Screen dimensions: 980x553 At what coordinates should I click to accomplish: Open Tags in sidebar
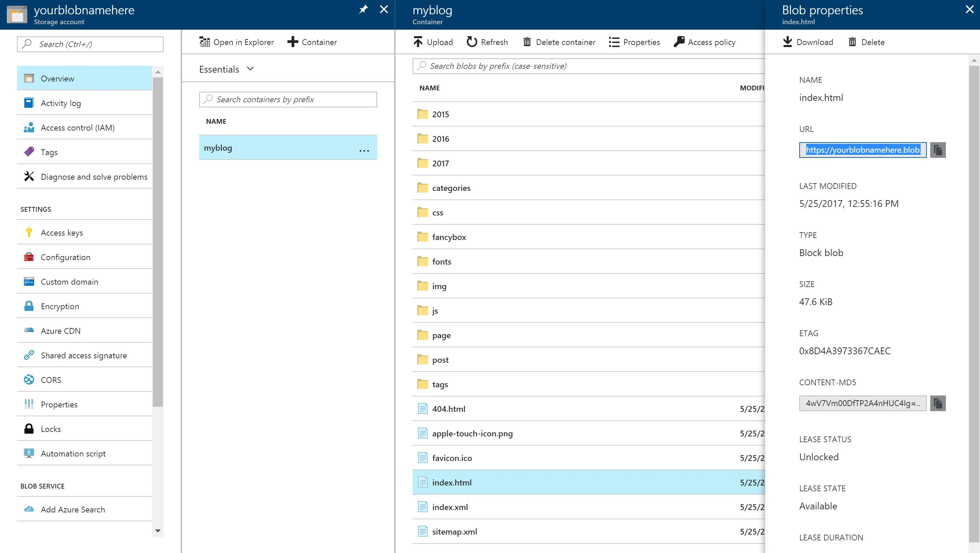85,152
